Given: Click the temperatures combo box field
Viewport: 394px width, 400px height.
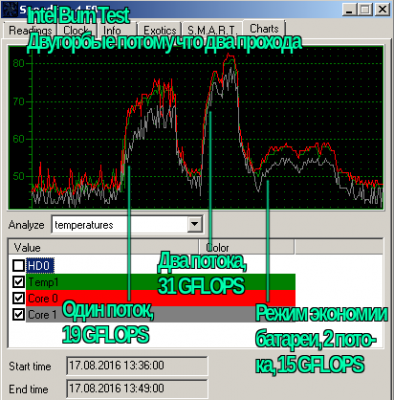Looking at the screenshot, I should [x=127, y=224].
